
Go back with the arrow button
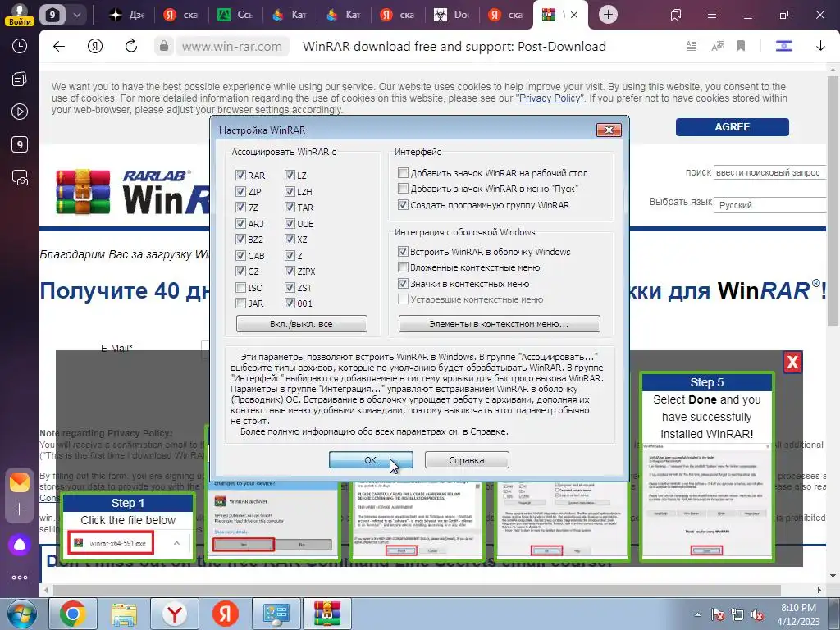59,47
